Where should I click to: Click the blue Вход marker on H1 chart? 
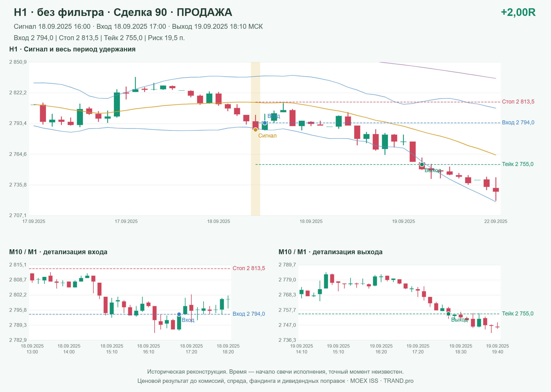tap(265, 123)
